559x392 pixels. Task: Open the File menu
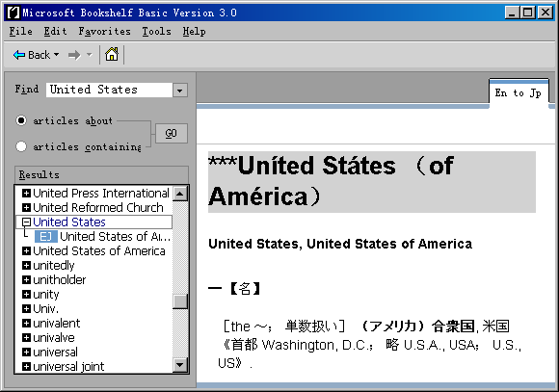click(x=20, y=32)
